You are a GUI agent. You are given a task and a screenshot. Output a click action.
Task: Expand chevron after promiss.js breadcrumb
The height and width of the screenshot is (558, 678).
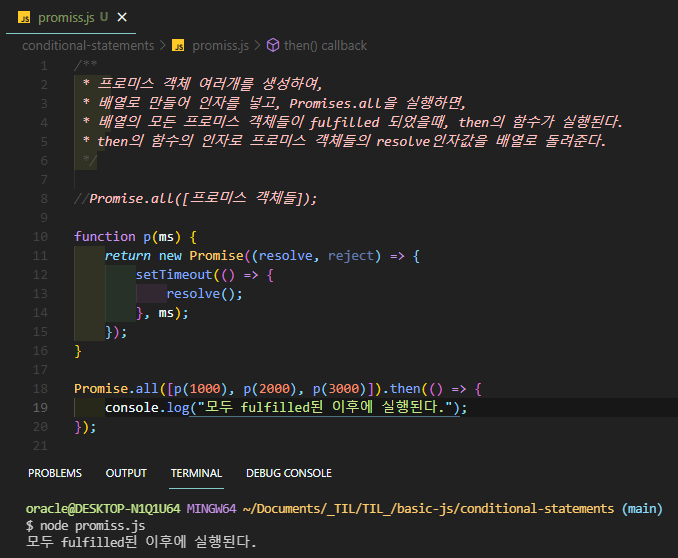pyautogui.click(x=257, y=45)
